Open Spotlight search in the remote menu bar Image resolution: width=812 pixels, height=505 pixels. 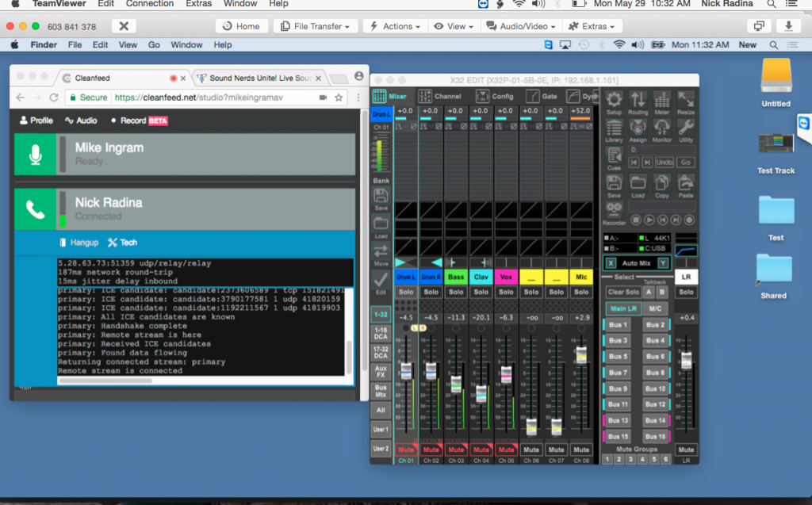coord(774,45)
